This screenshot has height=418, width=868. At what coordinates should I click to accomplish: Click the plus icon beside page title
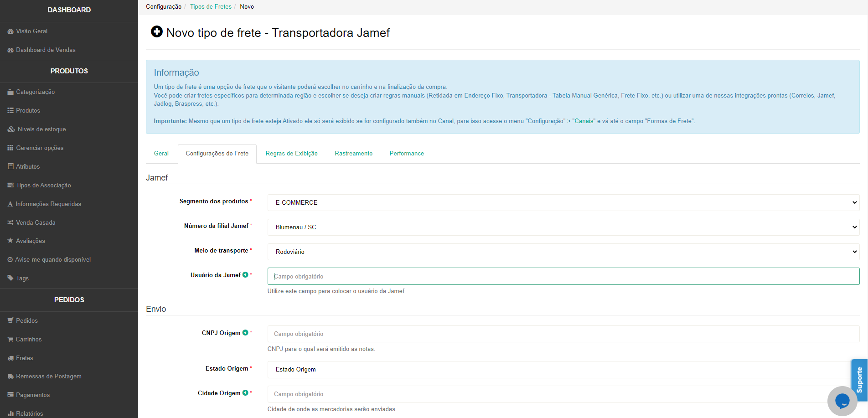pos(156,32)
